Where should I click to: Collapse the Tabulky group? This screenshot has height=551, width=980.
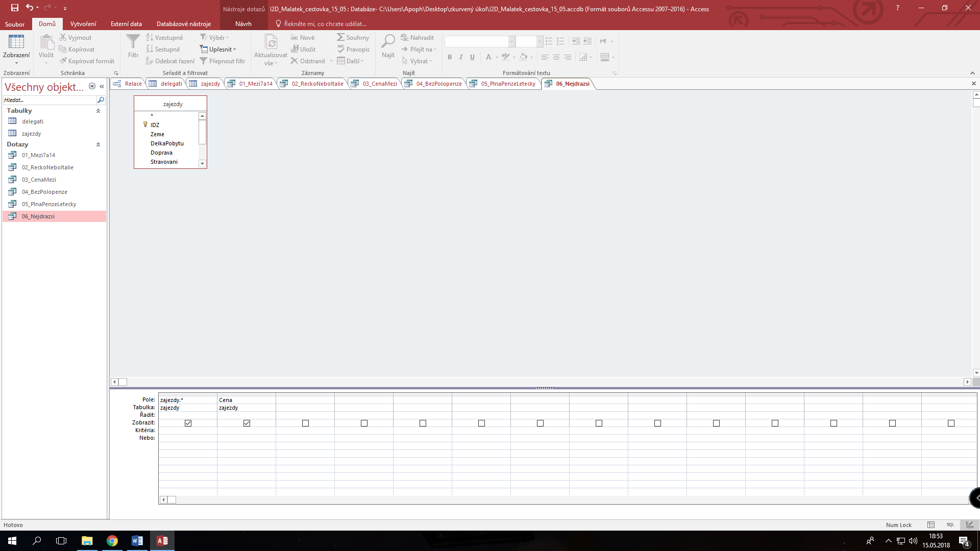click(98, 111)
